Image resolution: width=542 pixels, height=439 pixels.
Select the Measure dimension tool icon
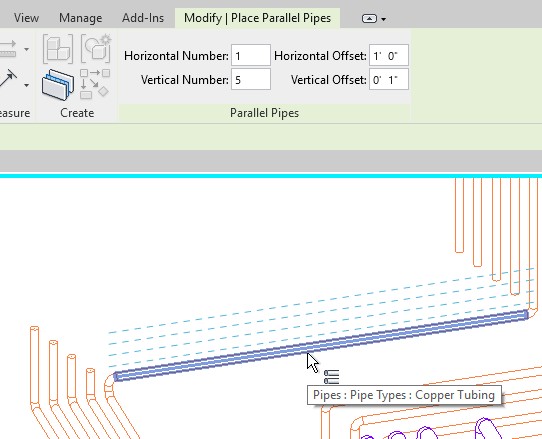click(x=8, y=49)
